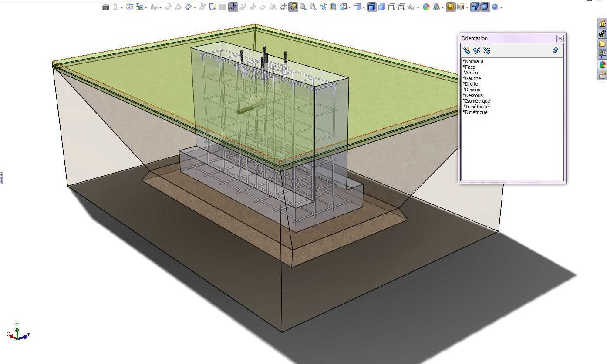
Task: Click the Zoom to Fit magnifier icon
Action: click(x=303, y=7)
